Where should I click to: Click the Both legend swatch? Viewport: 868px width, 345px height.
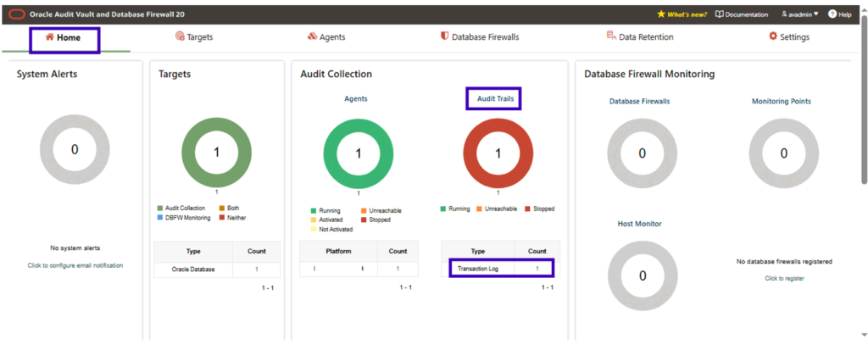[x=222, y=209]
